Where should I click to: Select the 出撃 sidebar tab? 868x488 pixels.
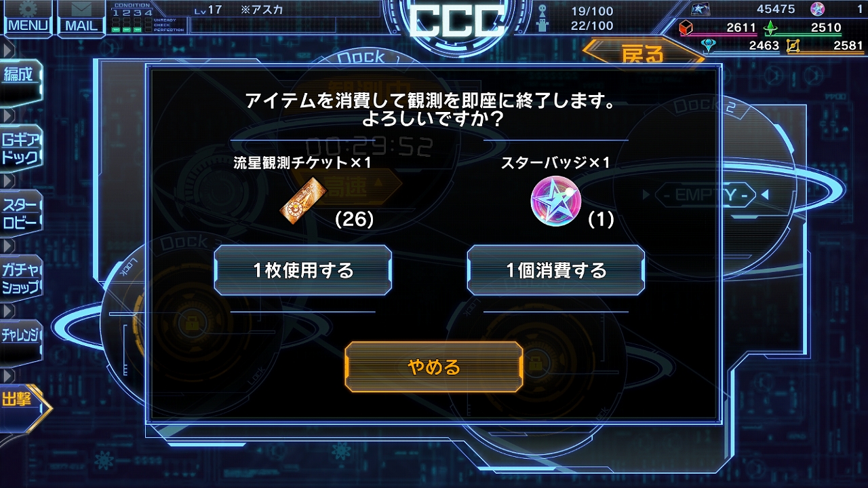(24, 400)
